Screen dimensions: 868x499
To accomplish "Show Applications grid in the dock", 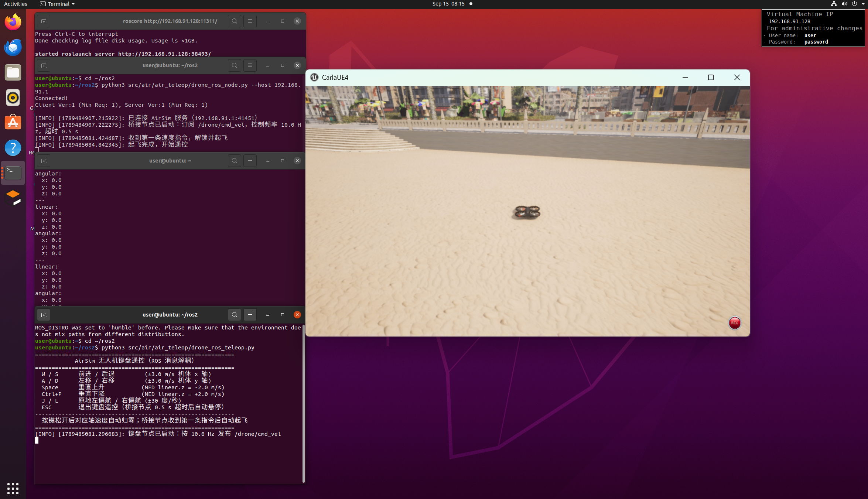I will [13, 488].
